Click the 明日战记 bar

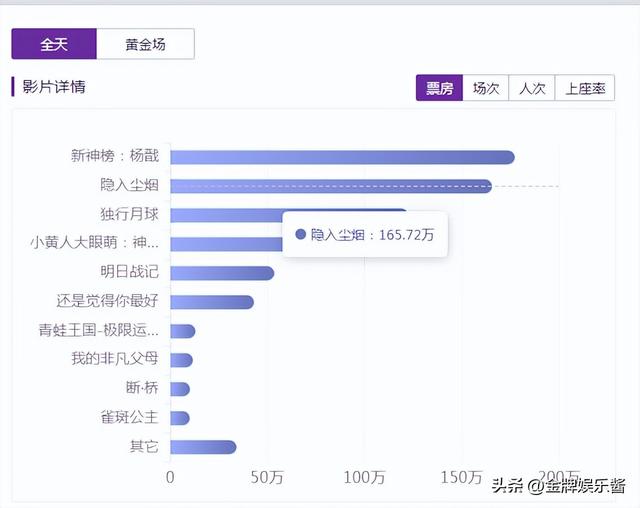[x=222, y=273]
